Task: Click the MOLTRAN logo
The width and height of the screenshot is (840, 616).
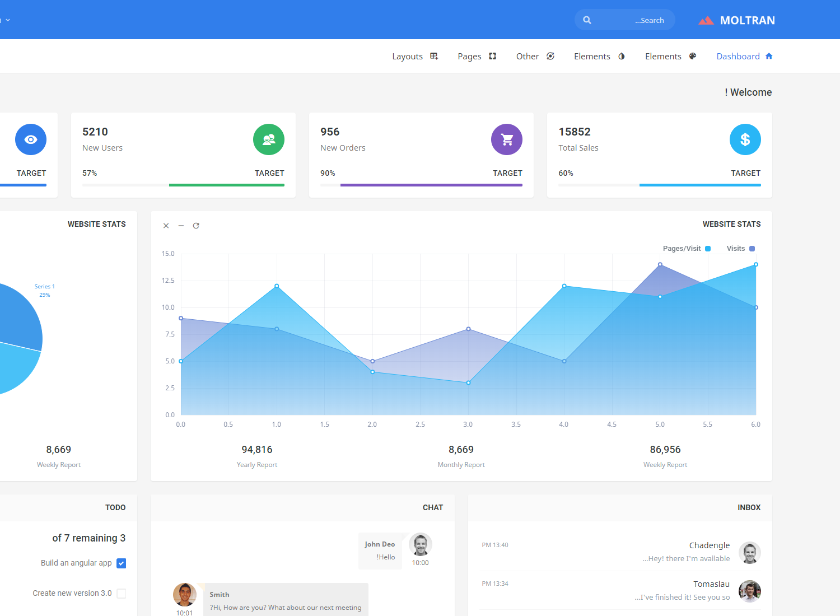Action: click(x=737, y=20)
